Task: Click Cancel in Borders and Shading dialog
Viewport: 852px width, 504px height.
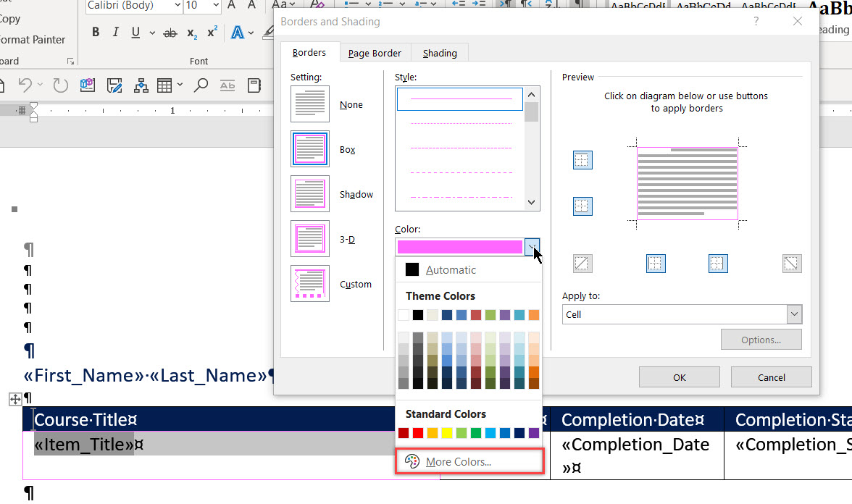Action: 771,377
